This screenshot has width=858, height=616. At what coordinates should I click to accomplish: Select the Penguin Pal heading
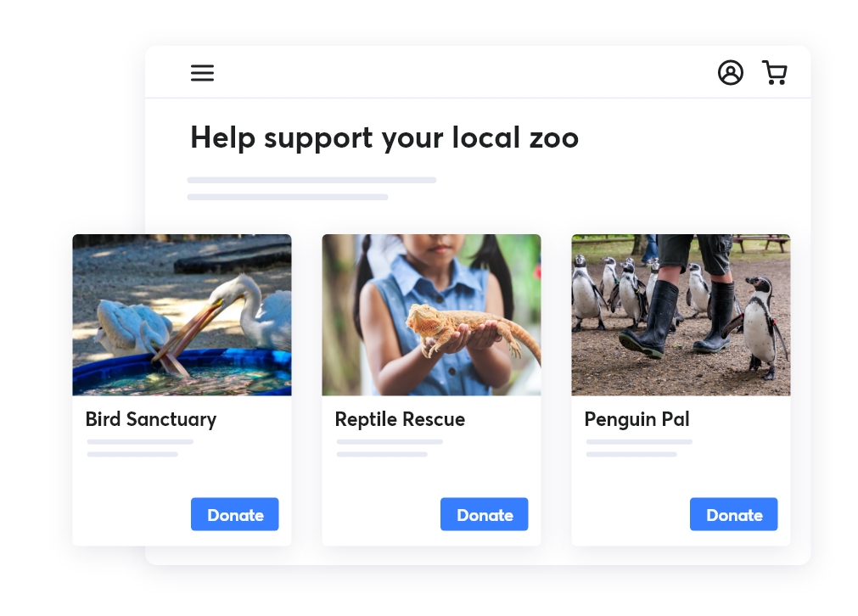636,419
